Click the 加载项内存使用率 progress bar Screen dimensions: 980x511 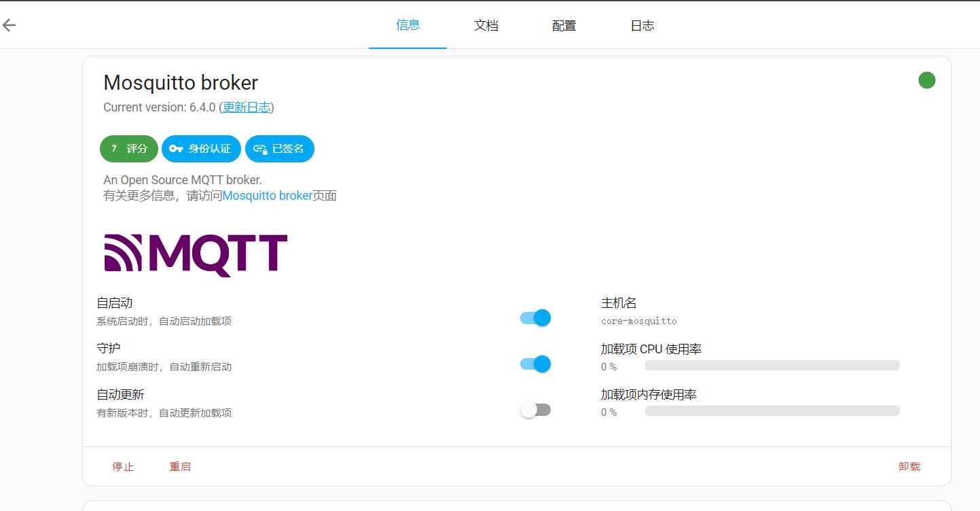[772, 411]
